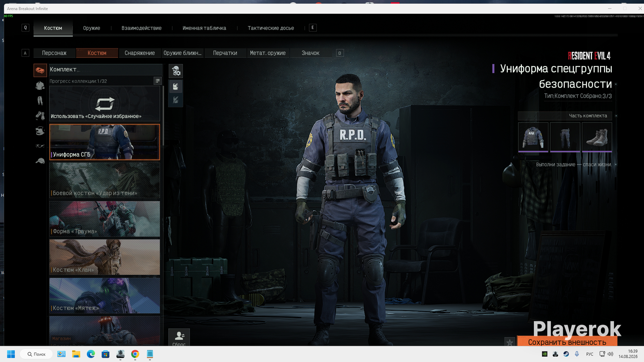Viewport: 644px width, 362px height.
Task: Select the Костюм «Клан» outfit card
Action: (x=105, y=257)
